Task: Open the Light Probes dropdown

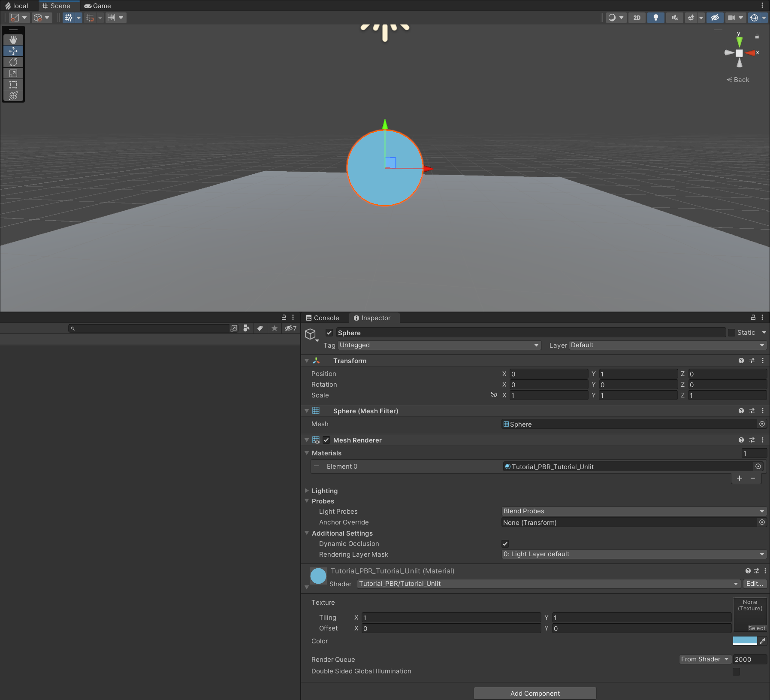Action: (633, 511)
